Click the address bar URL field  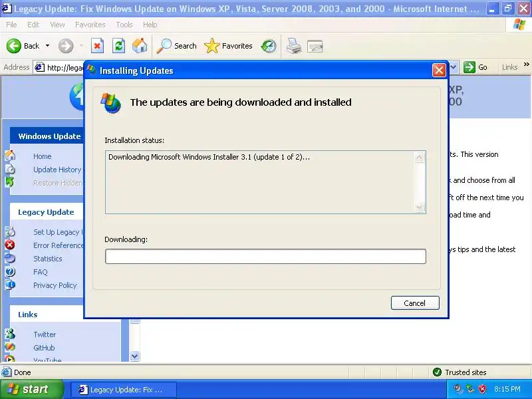tap(59, 68)
